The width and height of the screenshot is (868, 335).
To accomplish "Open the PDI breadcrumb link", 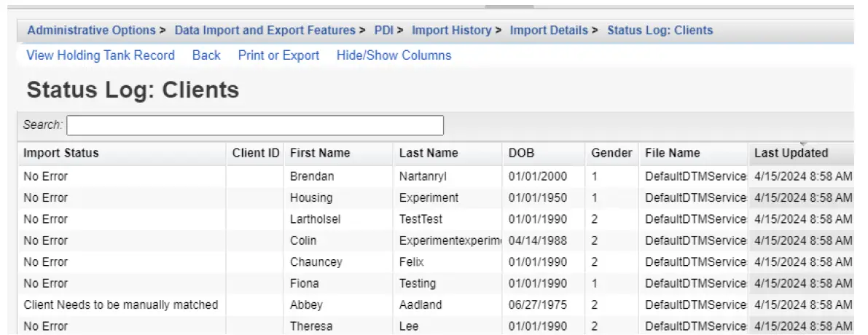I will click(x=383, y=31).
